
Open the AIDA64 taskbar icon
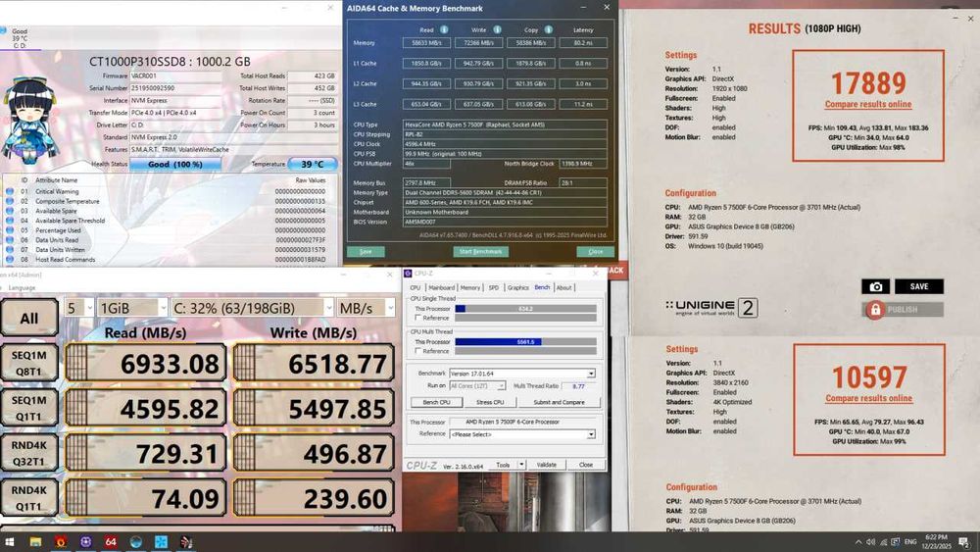coord(111,542)
